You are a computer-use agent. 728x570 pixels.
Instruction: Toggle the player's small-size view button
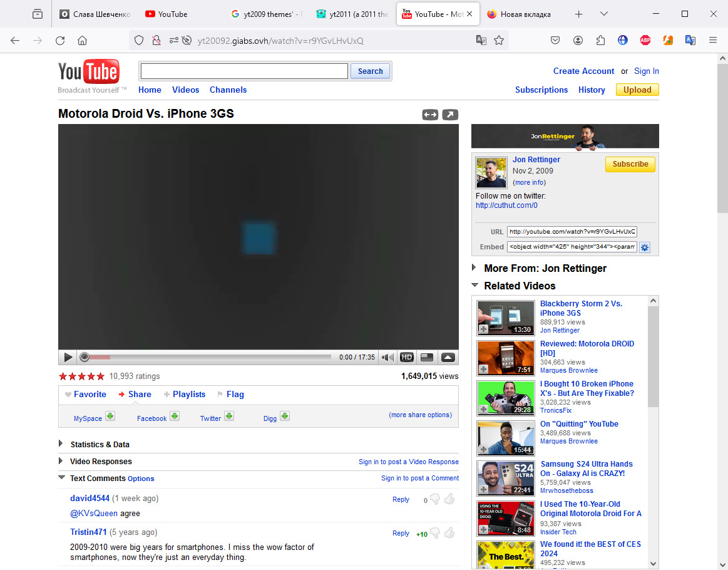pos(427,358)
